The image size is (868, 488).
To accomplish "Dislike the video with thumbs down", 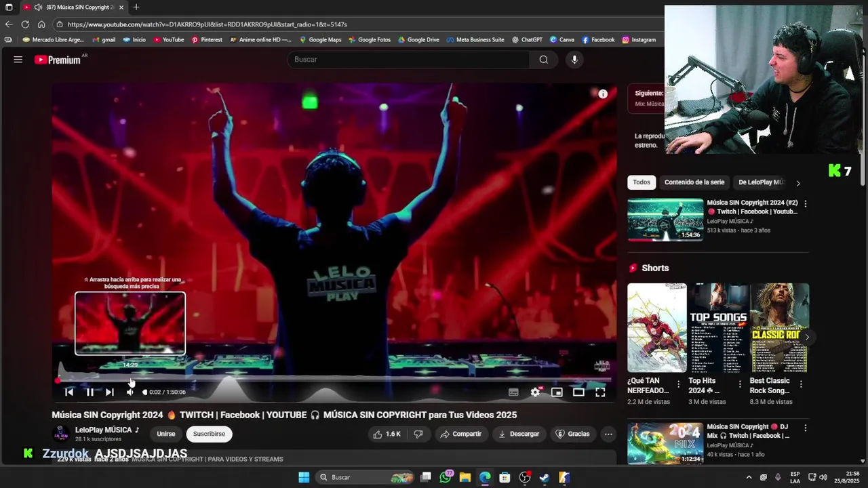I will [x=418, y=434].
